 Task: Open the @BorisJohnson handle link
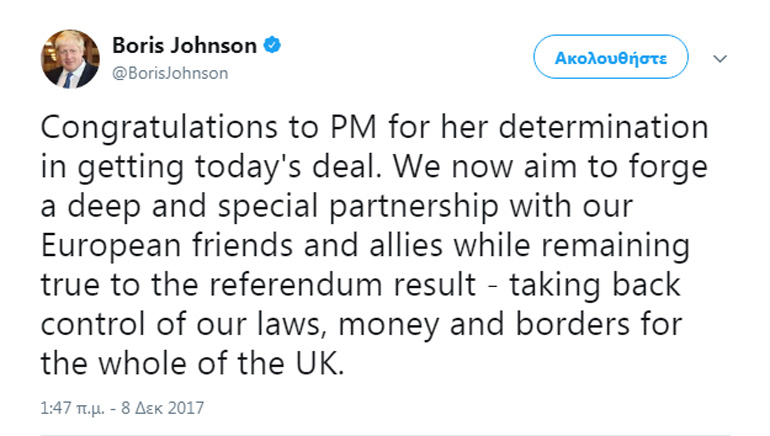[x=170, y=73]
